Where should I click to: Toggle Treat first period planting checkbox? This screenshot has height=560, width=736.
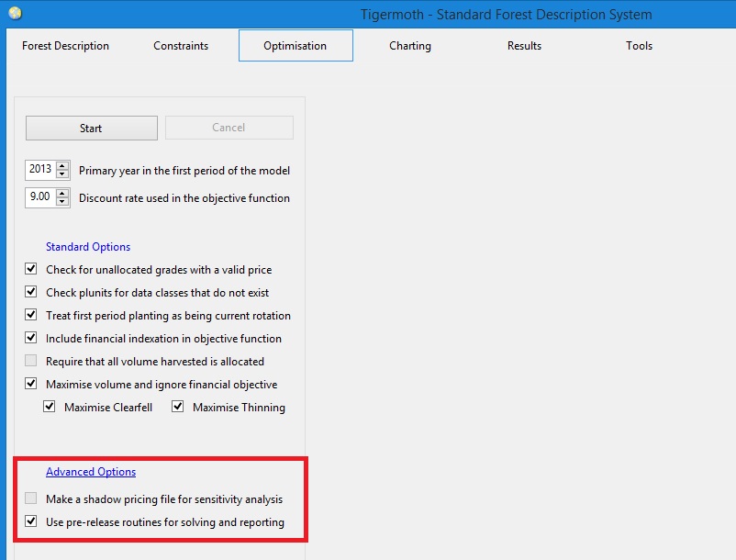pyautogui.click(x=31, y=315)
